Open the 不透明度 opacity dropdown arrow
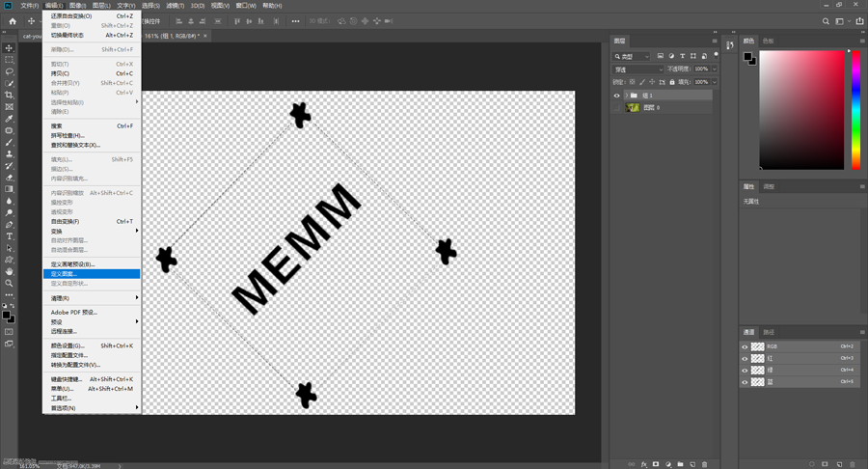Screen dimensions: 868x469 [715, 69]
